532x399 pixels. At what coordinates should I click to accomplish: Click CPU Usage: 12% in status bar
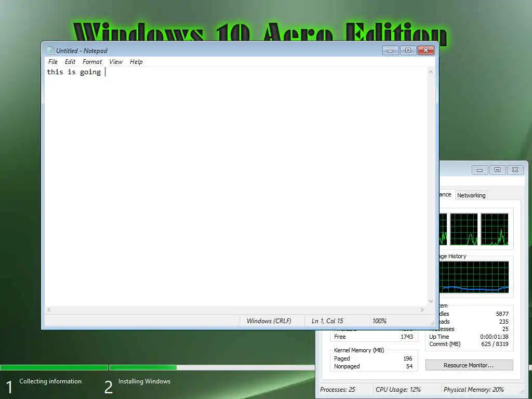point(398,390)
